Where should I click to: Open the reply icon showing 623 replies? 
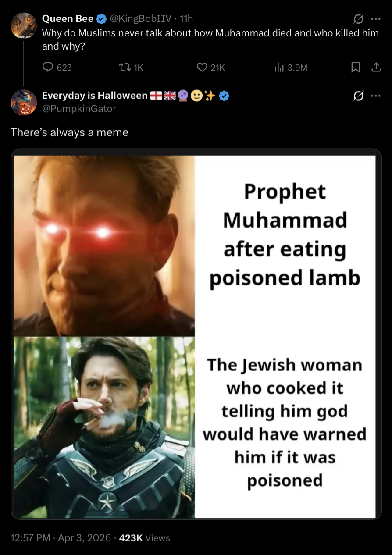tap(47, 68)
